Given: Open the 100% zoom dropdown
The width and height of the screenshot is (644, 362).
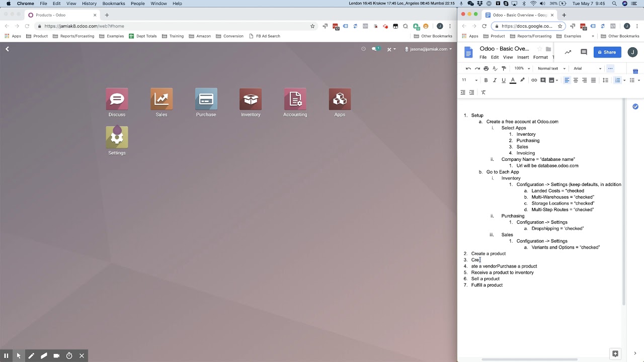Looking at the screenshot, I should click(x=522, y=68).
